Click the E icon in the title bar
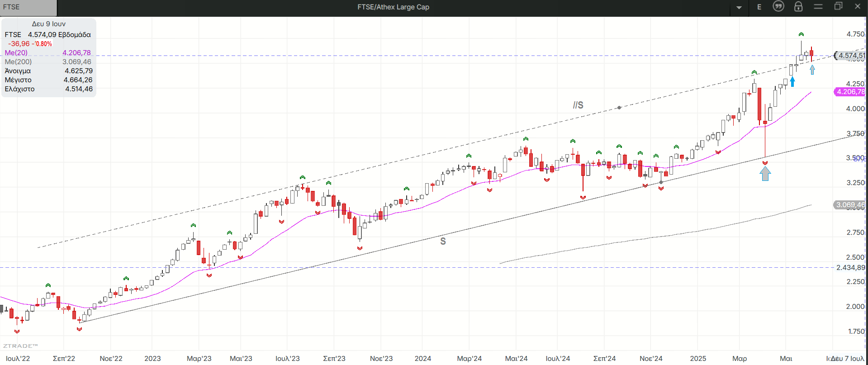 click(759, 7)
